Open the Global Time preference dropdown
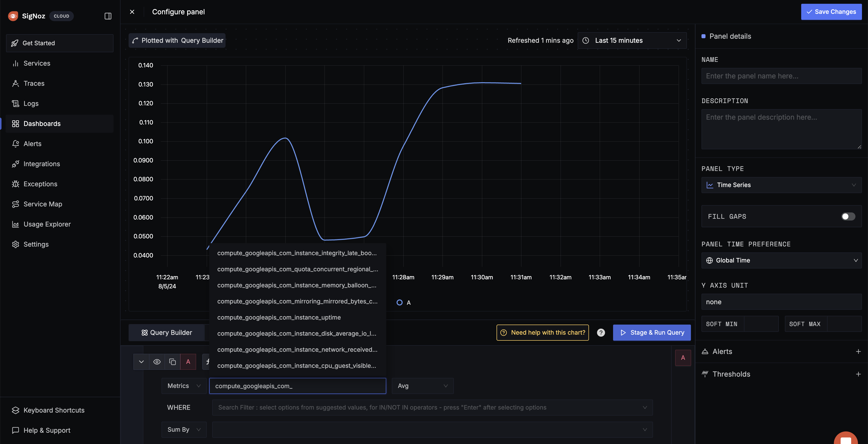This screenshot has height=444, width=868. (x=781, y=260)
